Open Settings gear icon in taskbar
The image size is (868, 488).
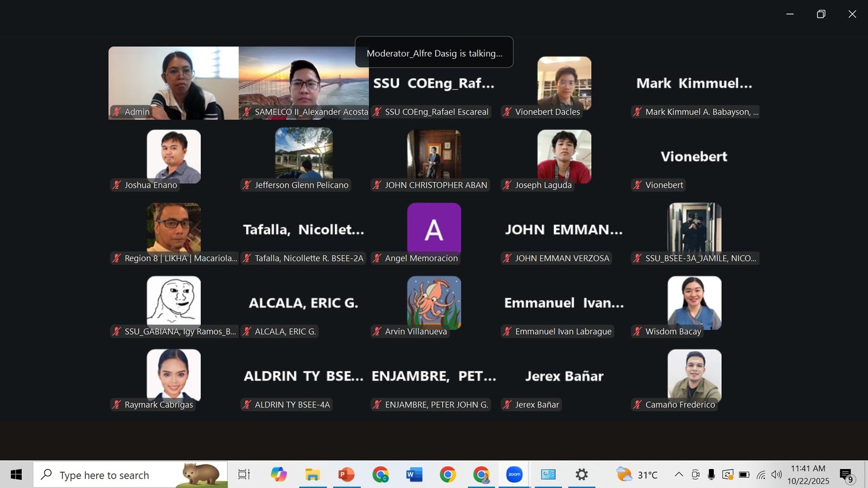pos(582,474)
